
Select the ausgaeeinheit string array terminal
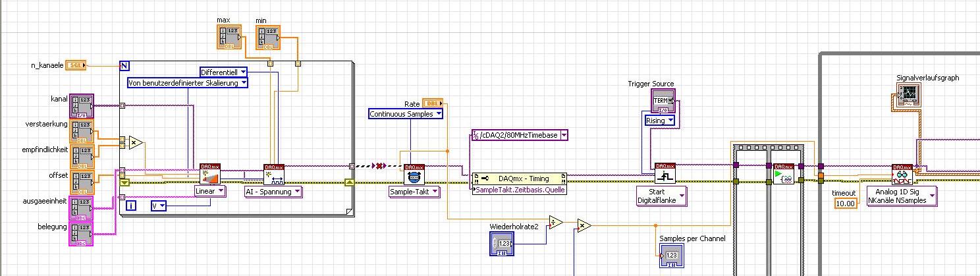click(82, 208)
